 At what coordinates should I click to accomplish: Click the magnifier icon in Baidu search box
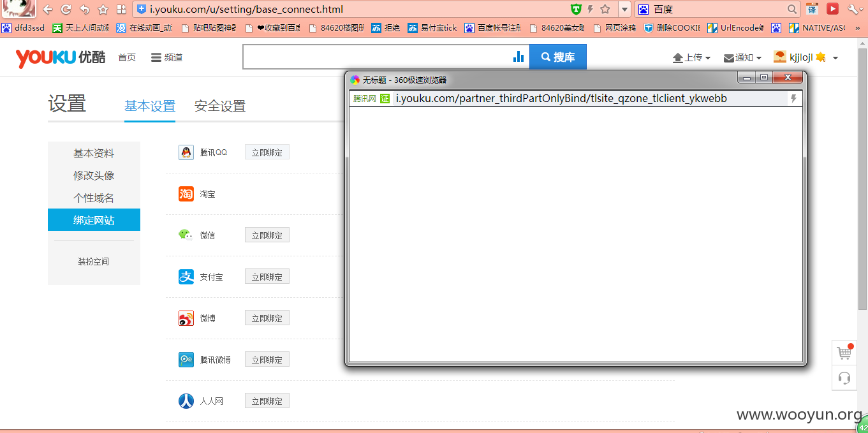point(792,10)
